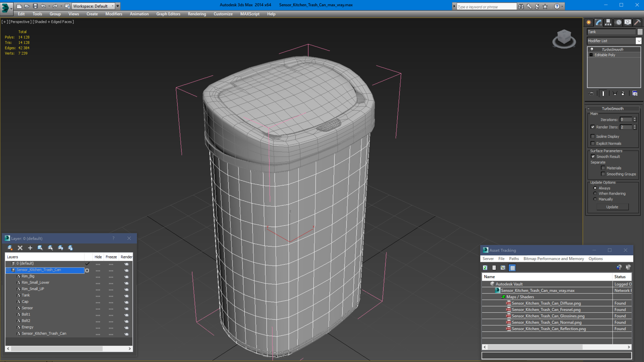
Task: Collapse the Sensor_Kitchen_Trash_Can layer
Action: (x=8, y=270)
